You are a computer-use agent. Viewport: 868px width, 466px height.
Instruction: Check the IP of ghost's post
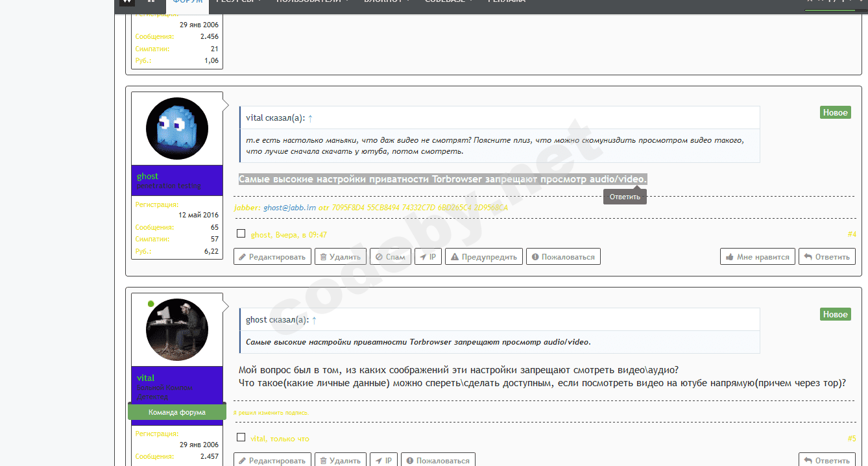pos(428,257)
